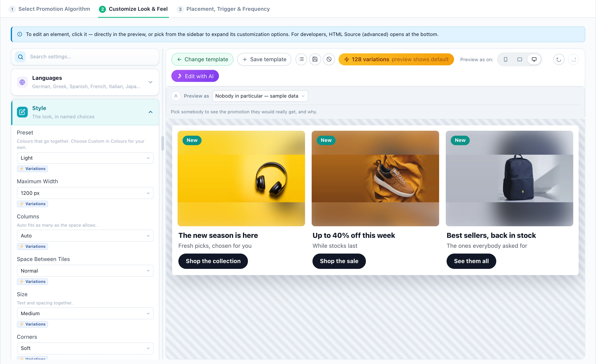
Task: Go to step 3 Placement, Trigger & Frequency
Action: 223,9
